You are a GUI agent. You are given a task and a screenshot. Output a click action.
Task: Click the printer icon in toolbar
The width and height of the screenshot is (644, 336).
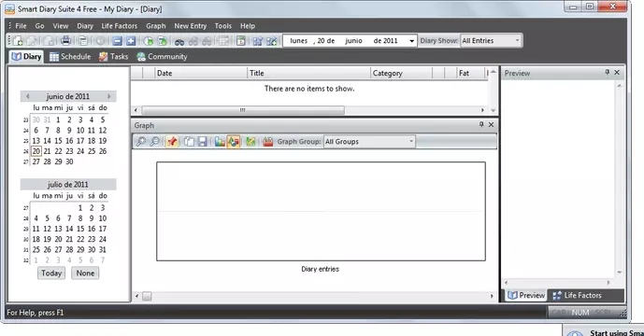pyautogui.click(x=65, y=41)
